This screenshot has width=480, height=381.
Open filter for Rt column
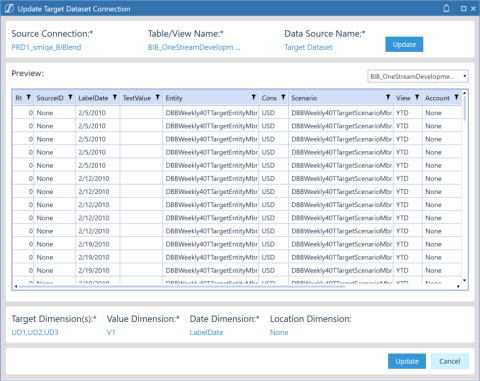pos(29,97)
